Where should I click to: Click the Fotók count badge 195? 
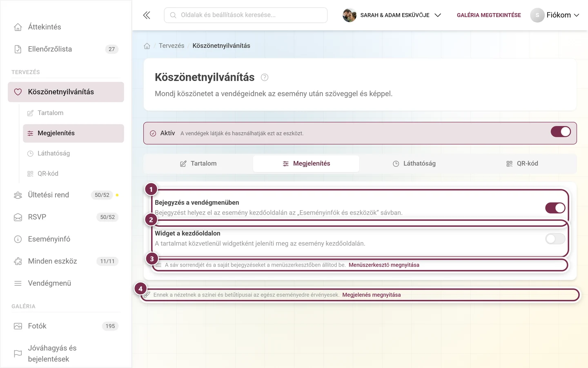tap(110, 326)
